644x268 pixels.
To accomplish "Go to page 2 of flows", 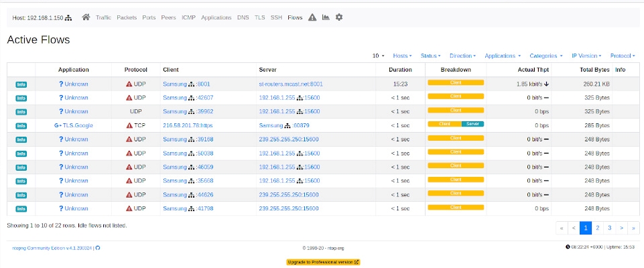I will (598, 228).
